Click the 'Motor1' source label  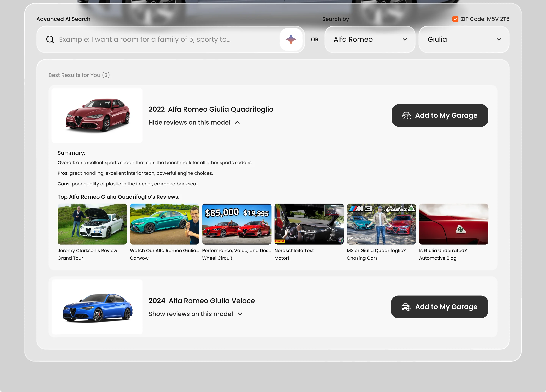(282, 258)
